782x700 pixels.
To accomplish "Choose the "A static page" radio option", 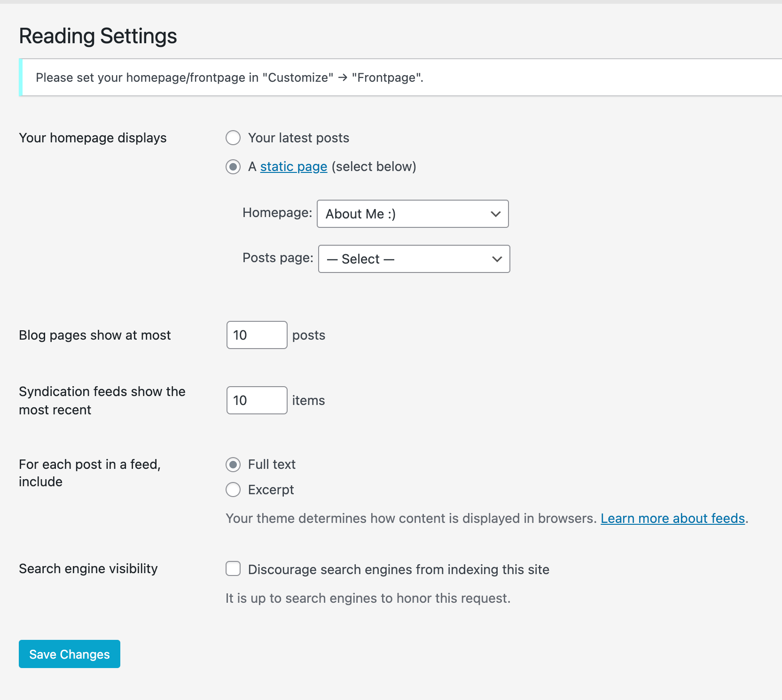I will point(233,167).
